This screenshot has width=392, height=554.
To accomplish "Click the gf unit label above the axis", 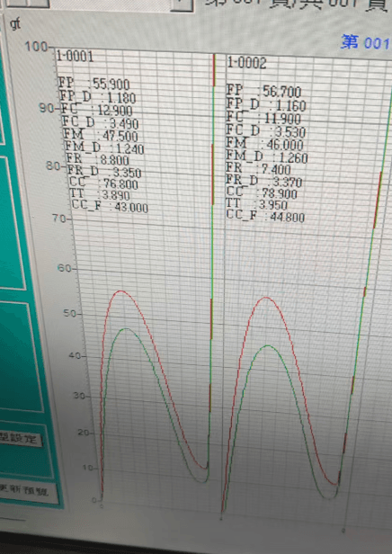I will [15, 24].
